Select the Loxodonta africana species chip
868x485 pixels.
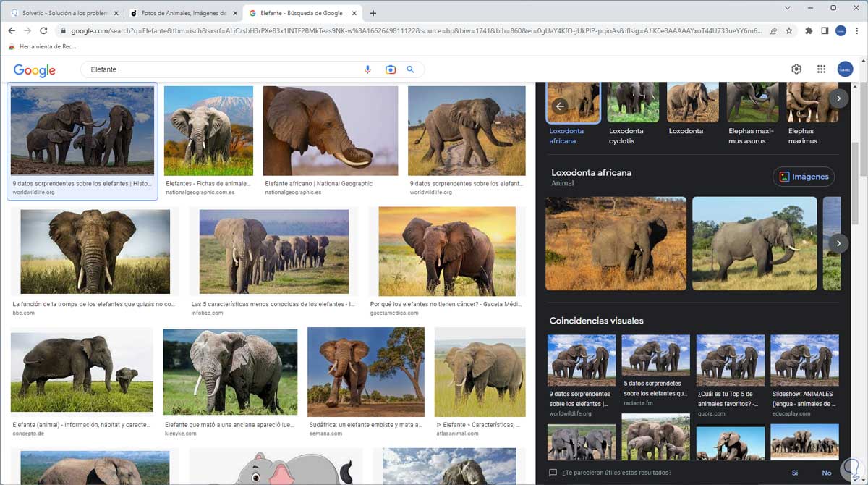coord(574,114)
